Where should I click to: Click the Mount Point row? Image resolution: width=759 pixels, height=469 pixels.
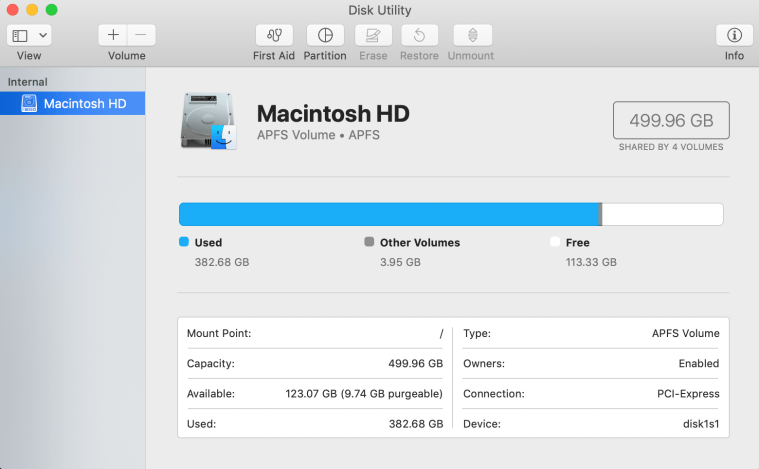314,333
